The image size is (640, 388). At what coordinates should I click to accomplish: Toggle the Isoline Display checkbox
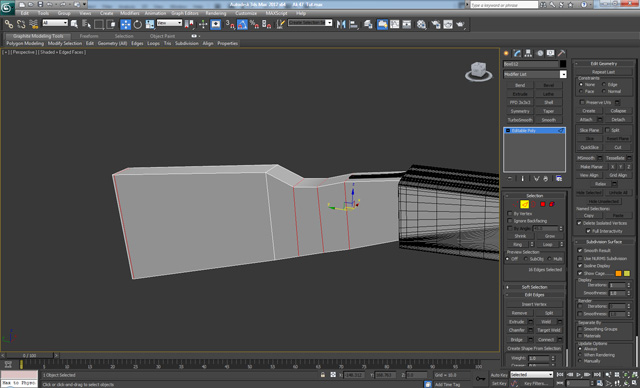580,266
